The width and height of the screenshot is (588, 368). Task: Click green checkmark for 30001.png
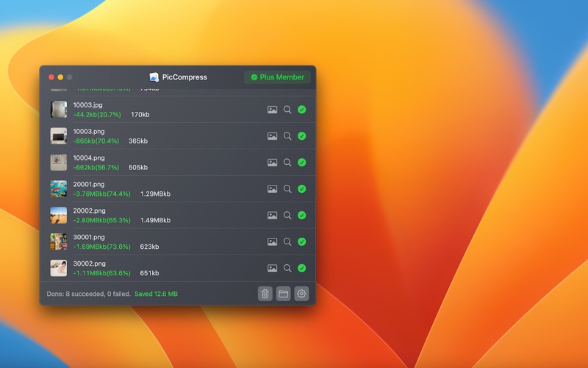[302, 242]
